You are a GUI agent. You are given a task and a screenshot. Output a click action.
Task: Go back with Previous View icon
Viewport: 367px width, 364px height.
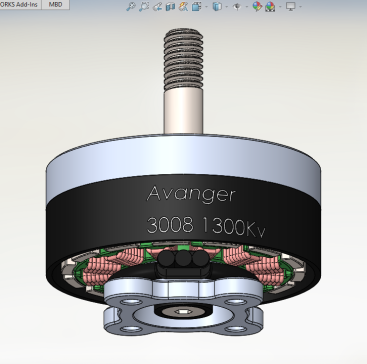[x=157, y=6]
